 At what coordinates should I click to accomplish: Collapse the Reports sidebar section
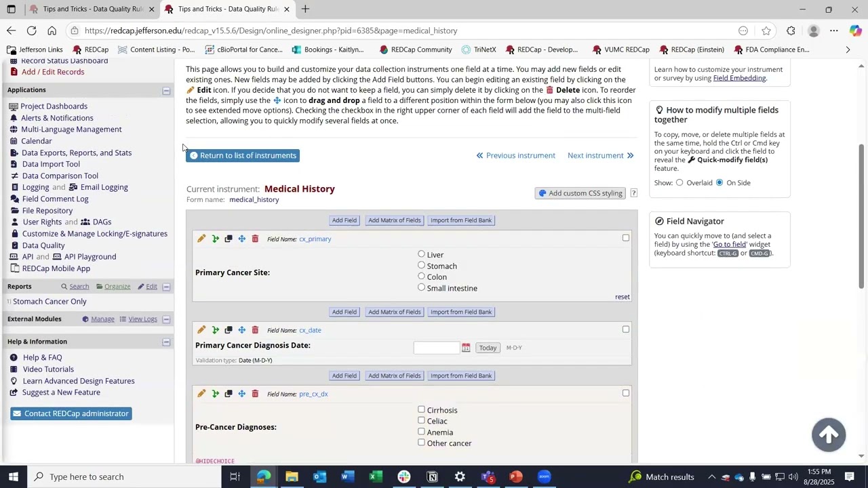click(x=166, y=287)
